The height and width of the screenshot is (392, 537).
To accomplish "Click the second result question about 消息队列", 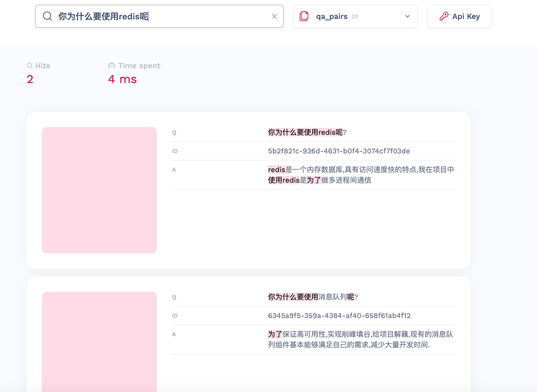I will pyautogui.click(x=313, y=297).
